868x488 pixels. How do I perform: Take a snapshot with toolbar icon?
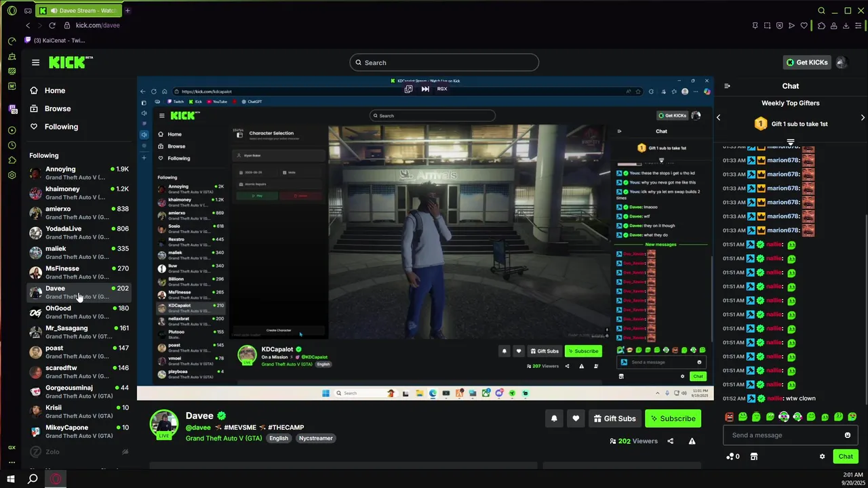point(767,26)
